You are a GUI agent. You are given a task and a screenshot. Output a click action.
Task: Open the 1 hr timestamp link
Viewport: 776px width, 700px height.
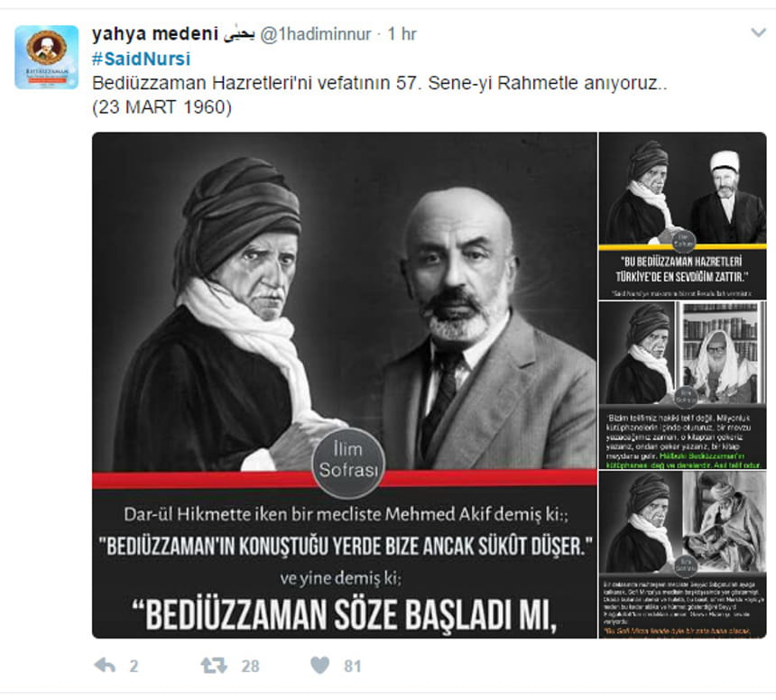[x=402, y=34]
